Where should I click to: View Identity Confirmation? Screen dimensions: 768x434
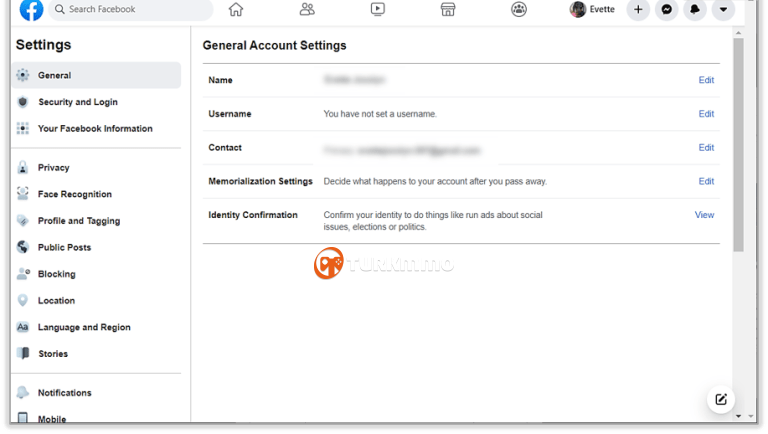tap(704, 215)
